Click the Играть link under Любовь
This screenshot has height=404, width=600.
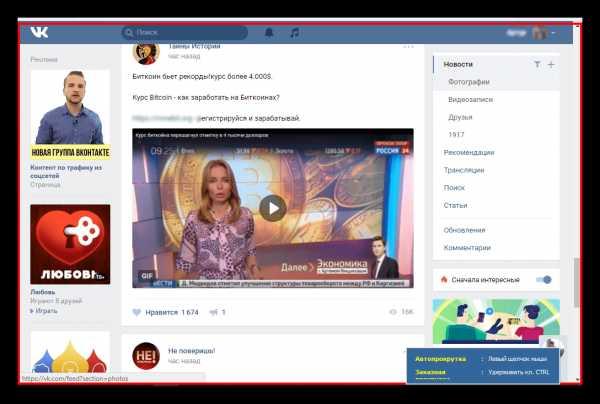(44, 311)
